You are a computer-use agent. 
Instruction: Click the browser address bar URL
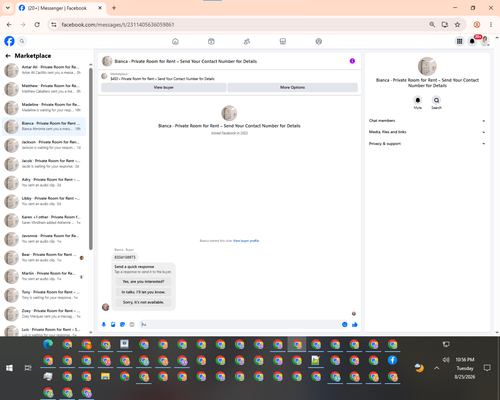[x=118, y=24]
